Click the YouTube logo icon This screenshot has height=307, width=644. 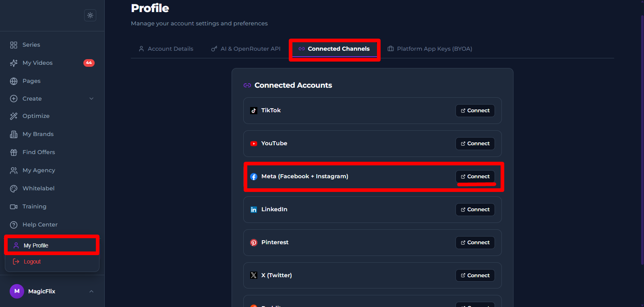click(254, 144)
